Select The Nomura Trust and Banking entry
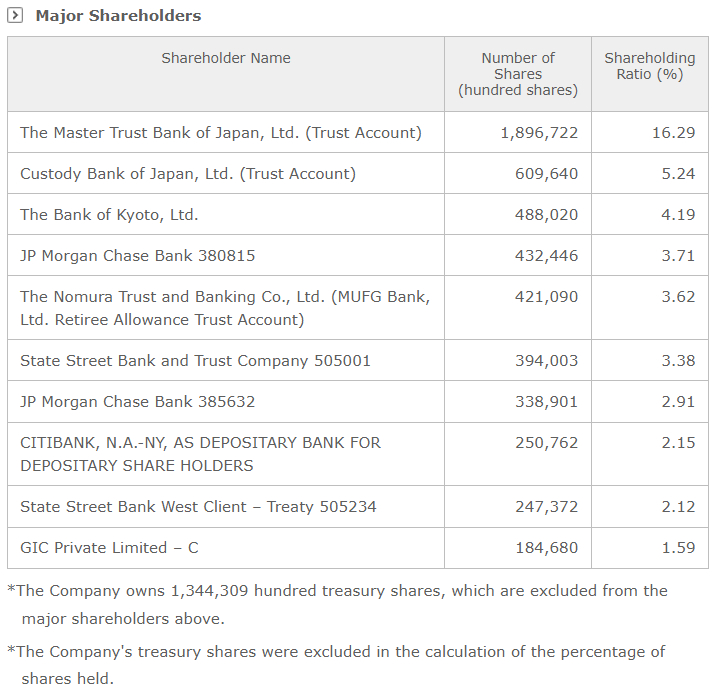Image resolution: width=715 pixels, height=692 pixels. pos(225,308)
